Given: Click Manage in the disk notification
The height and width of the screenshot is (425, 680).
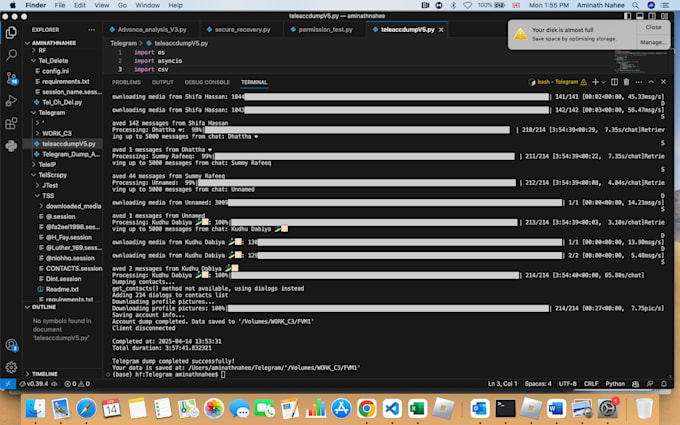Looking at the screenshot, I should (x=653, y=42).
